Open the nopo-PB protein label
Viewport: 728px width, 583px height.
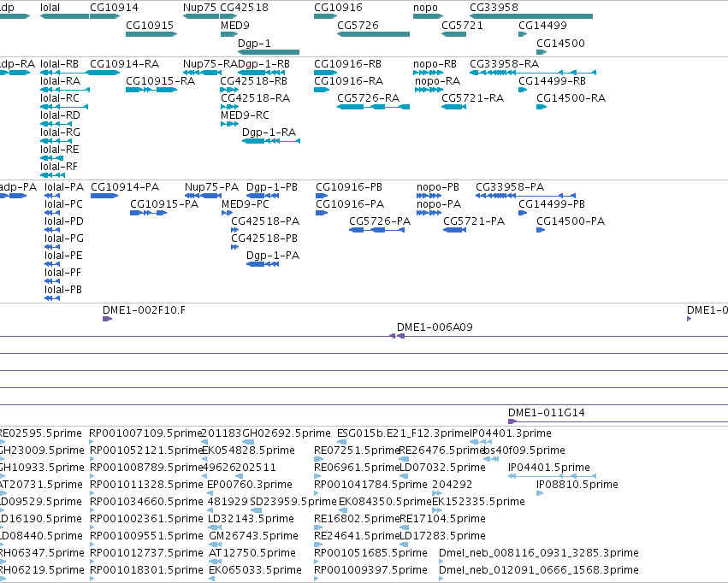[x=438, y=187]
